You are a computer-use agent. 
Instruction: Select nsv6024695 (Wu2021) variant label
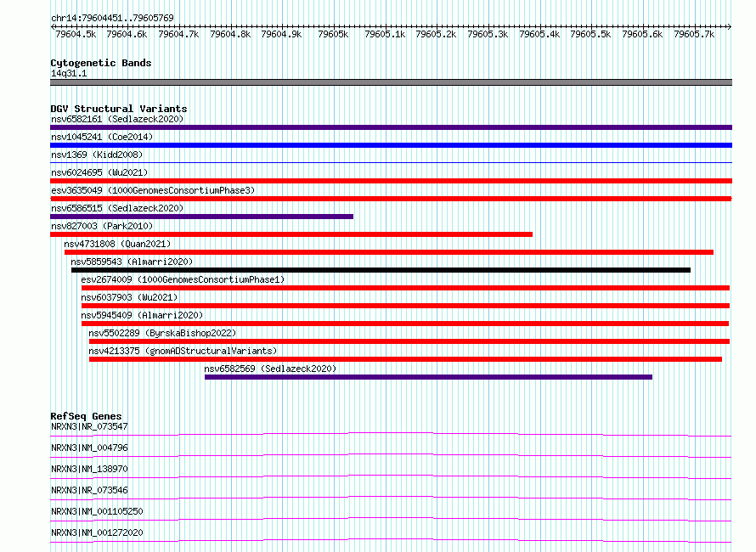point(99,172)
